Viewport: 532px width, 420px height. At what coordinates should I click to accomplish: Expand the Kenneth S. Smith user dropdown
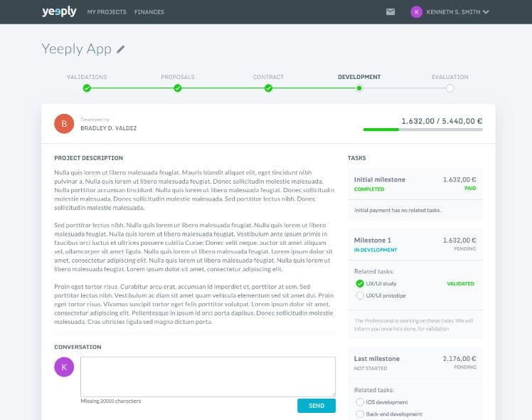506,12
